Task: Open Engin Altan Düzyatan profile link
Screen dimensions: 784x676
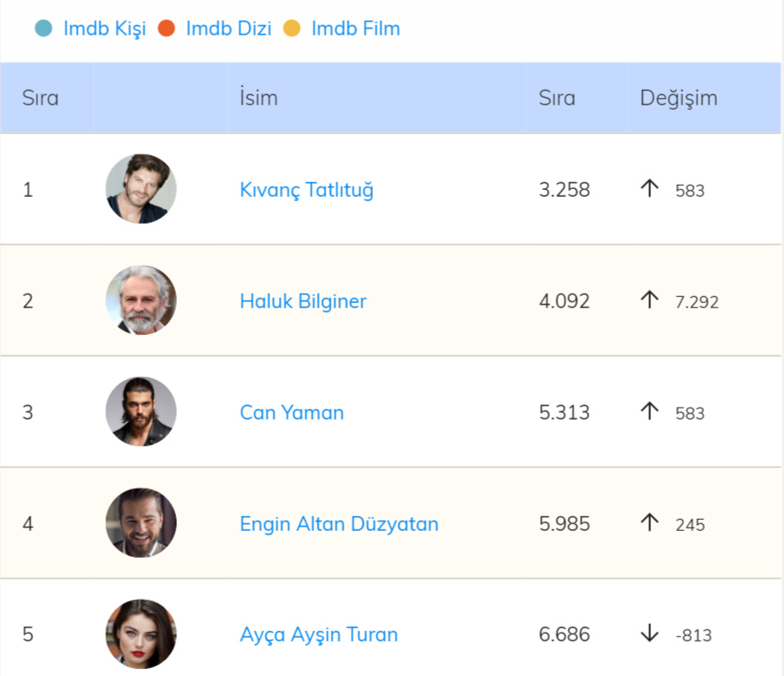Action: coord(338,524)
